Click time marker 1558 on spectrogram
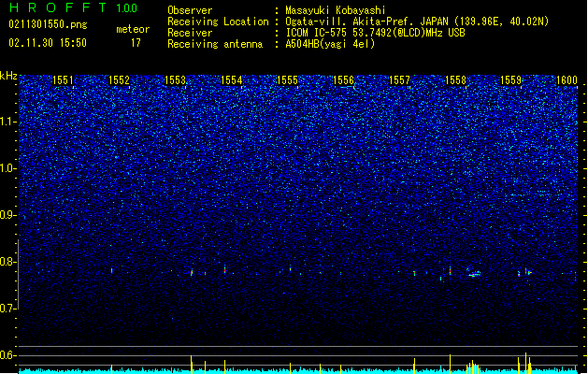Image resolution: width=588 pixels, height=374 pixels. 455,80
